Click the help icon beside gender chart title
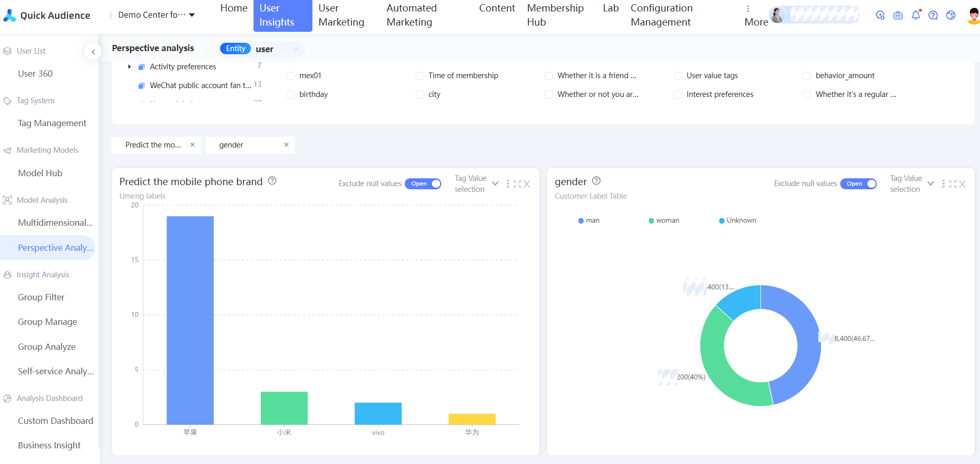Screen dimensions: 980x464 click(x=597, y=181)
